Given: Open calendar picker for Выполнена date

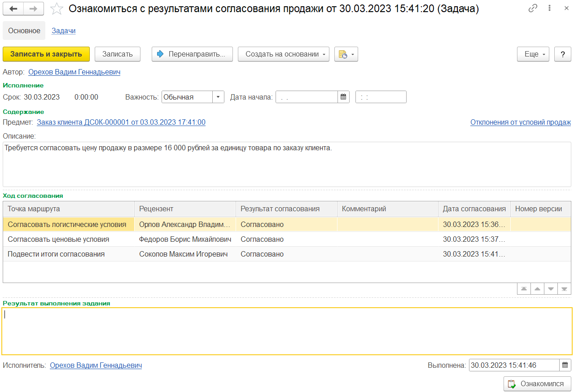Looking at the screenshot, I should coord(565,365).
